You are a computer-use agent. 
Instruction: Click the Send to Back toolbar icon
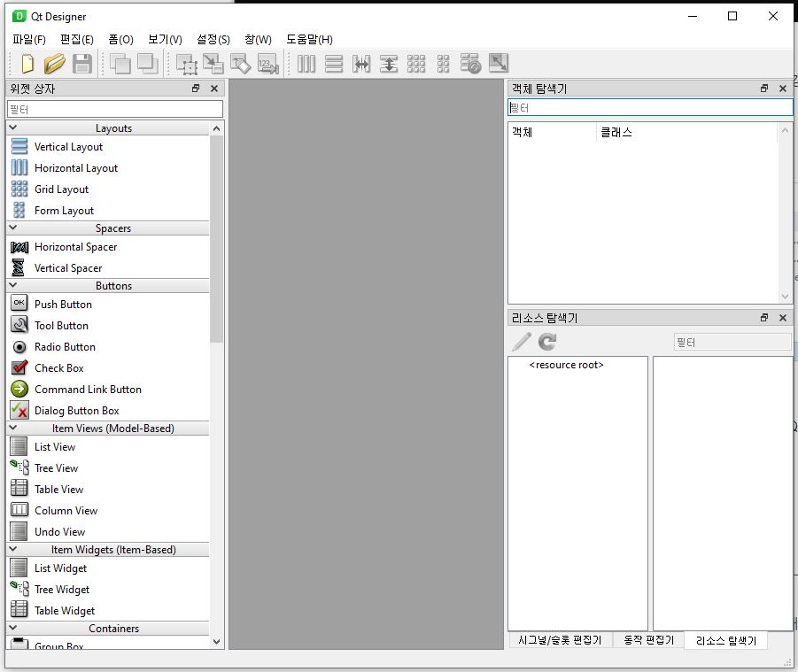tap(120, 64)
